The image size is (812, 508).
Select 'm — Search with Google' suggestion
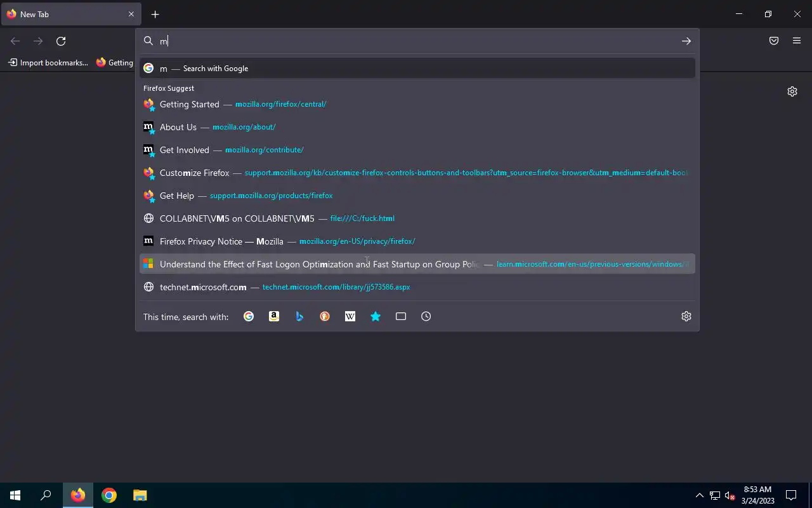click(417, 68)
